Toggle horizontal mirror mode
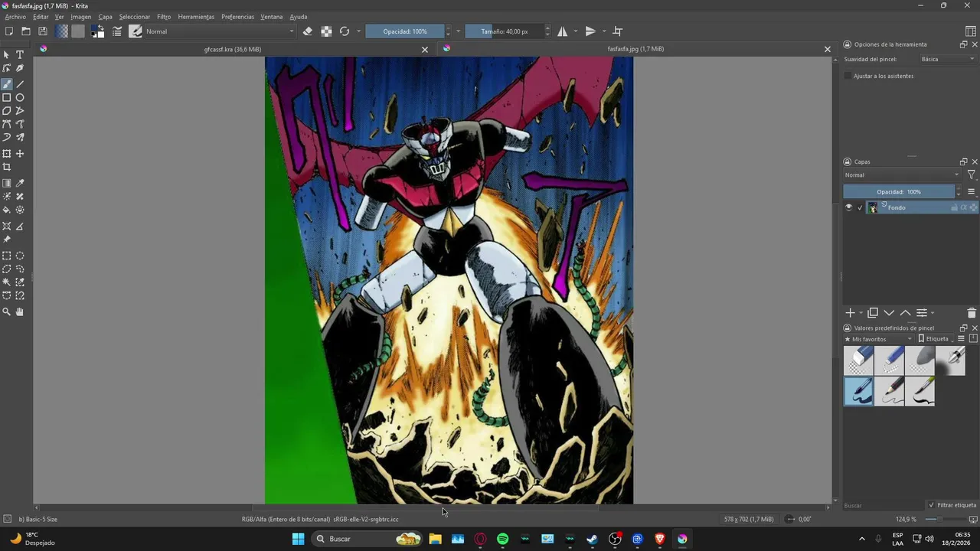Image resolution: width=980 pixels, height=551 pixels. (563, 31)
